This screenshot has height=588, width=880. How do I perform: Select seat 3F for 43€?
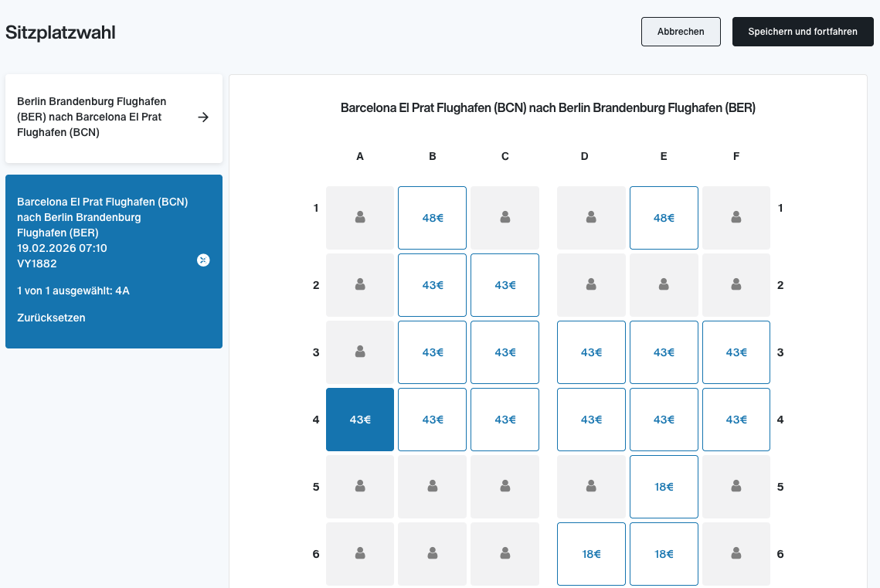click(736, 352)
